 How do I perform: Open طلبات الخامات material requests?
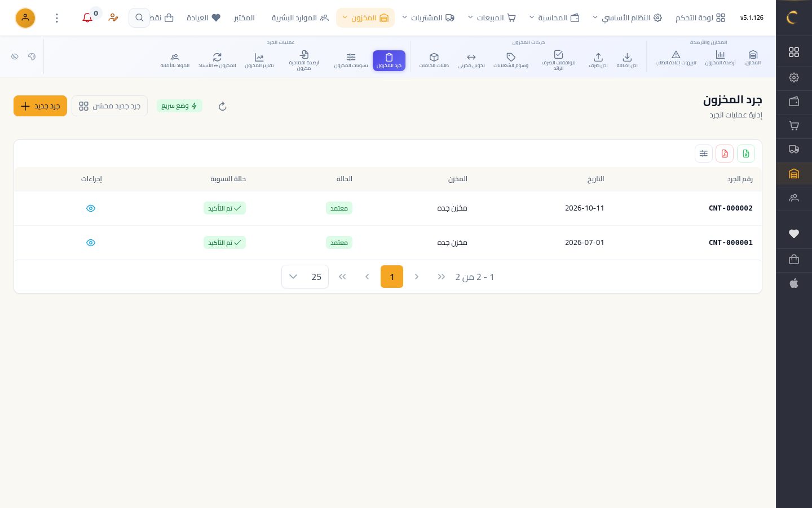[434, 60]
